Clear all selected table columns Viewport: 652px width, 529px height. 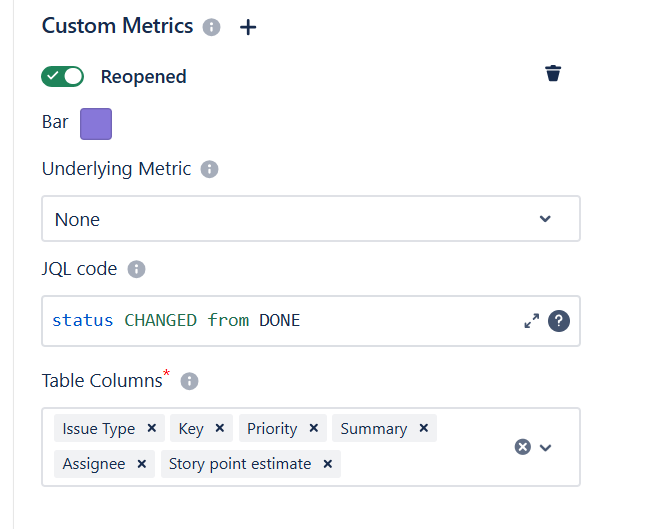tap(522, 447)
